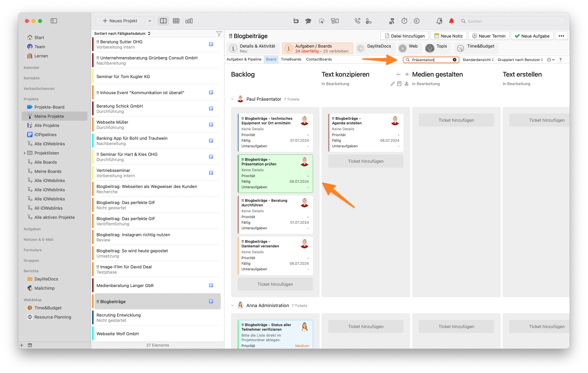Click the stopwatch timer toolbar icon
The image size is (588, 373).
tap(404, 21)
